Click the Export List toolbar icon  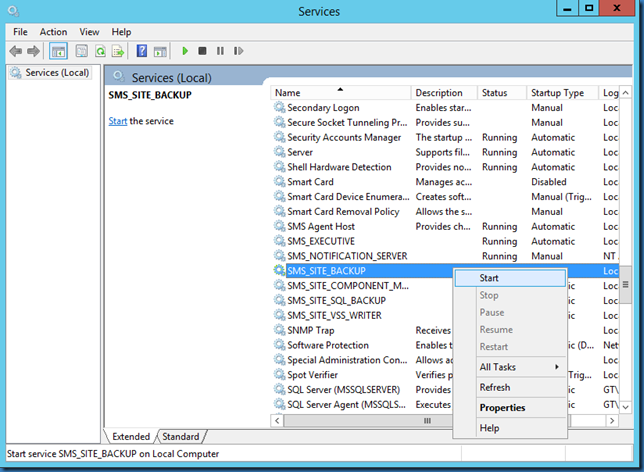click(118, 51)
